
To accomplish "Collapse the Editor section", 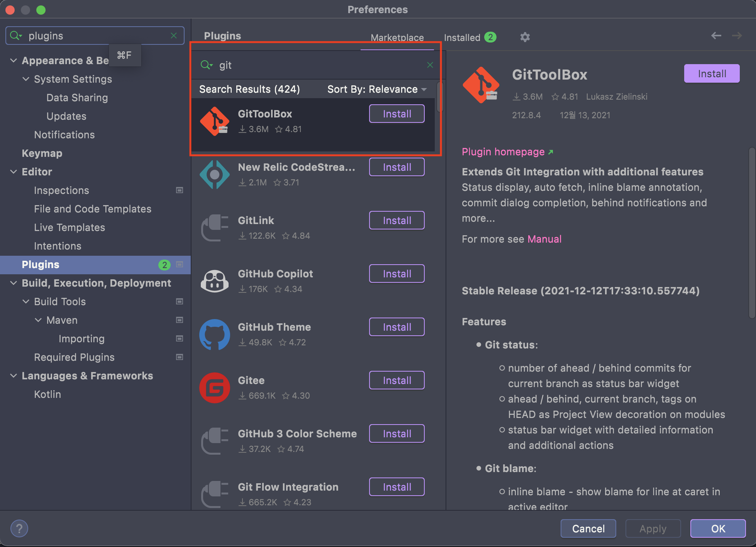I will coord(14,172).
